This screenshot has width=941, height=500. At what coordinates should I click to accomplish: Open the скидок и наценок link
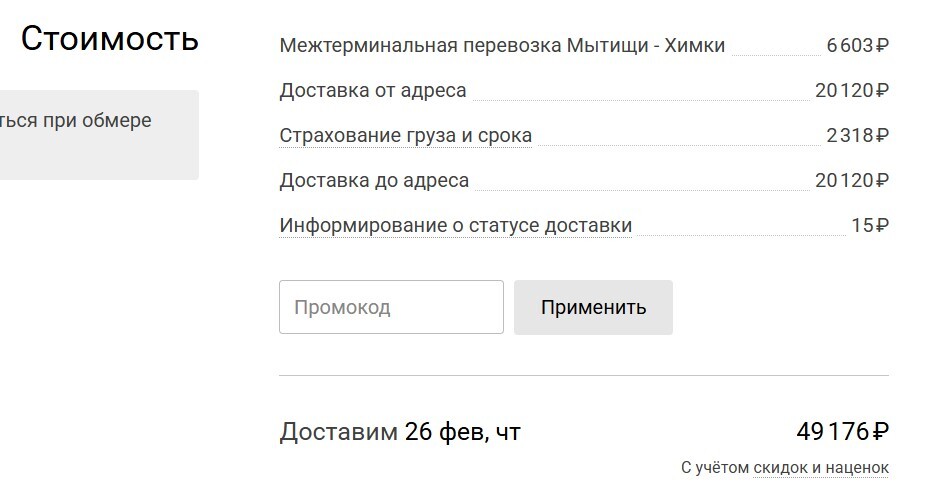point(820,467)
